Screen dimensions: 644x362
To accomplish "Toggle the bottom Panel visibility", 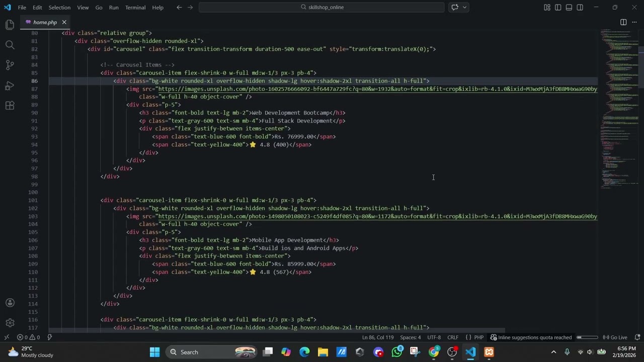I will tap(569, 8).
